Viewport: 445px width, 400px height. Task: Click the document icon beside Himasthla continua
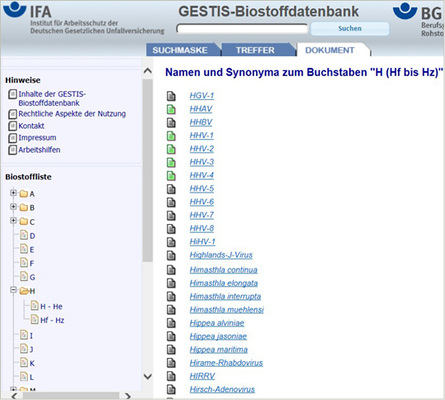tap(171, 270)
